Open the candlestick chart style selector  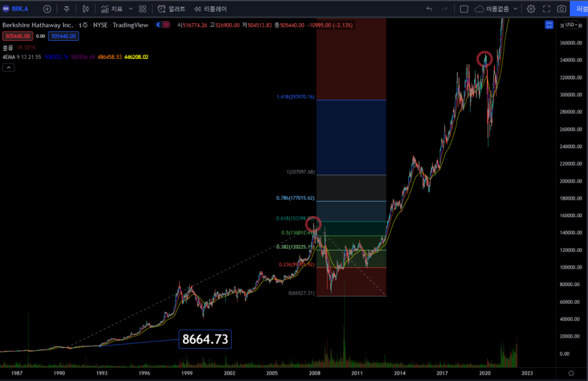85,9
